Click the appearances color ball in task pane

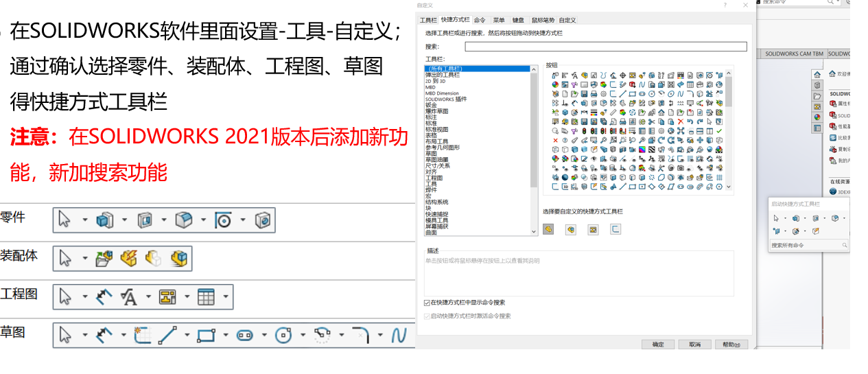point(817,117)
